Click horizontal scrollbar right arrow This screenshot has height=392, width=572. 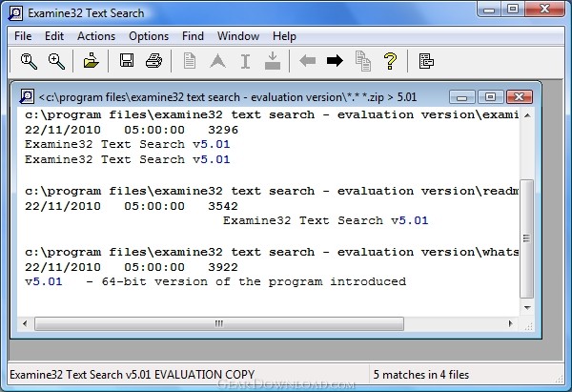pyautogui.click(x=510, y=323)
